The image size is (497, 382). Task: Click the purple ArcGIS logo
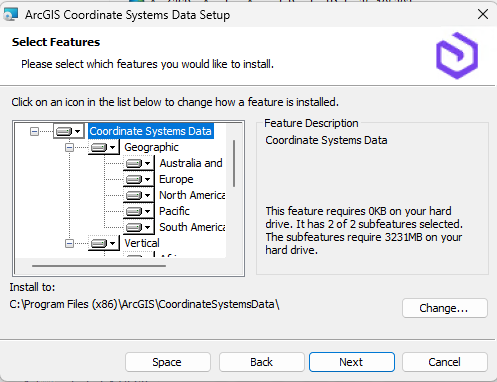(x=457, y=55)
